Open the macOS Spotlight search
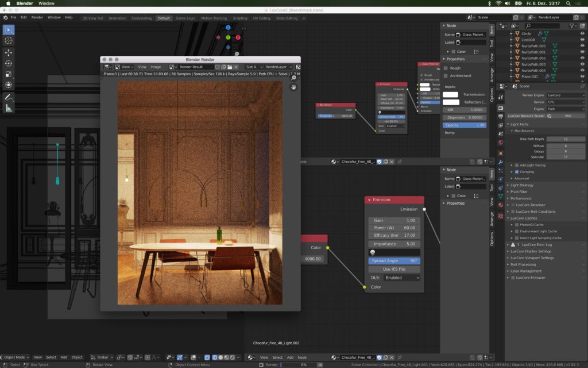The height and width of the screenshot is (368, 588). pyautogui.click(x=568, y=3)
